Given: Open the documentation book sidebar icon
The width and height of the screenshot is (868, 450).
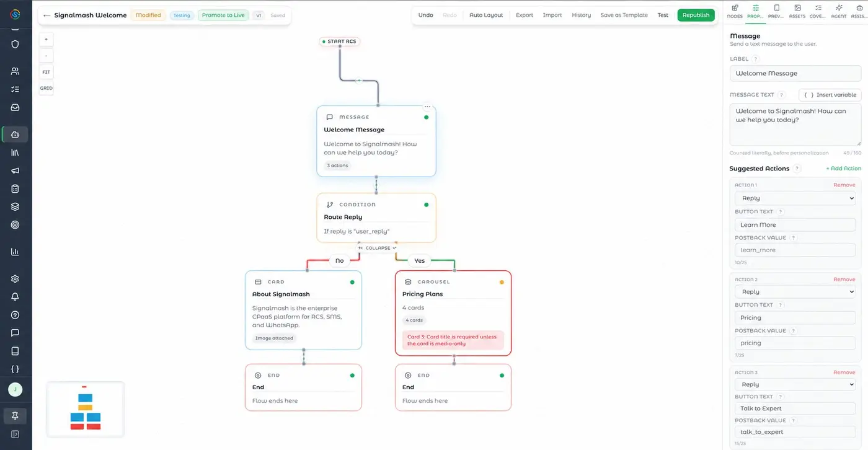Looking at the screenshot, I should (15, 351).
